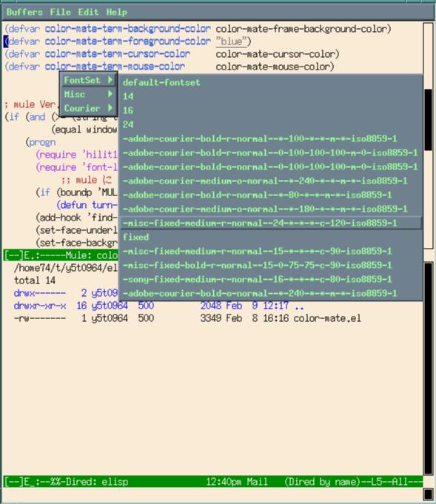Click the Dired elisp mode line

[x=213, y=482]
